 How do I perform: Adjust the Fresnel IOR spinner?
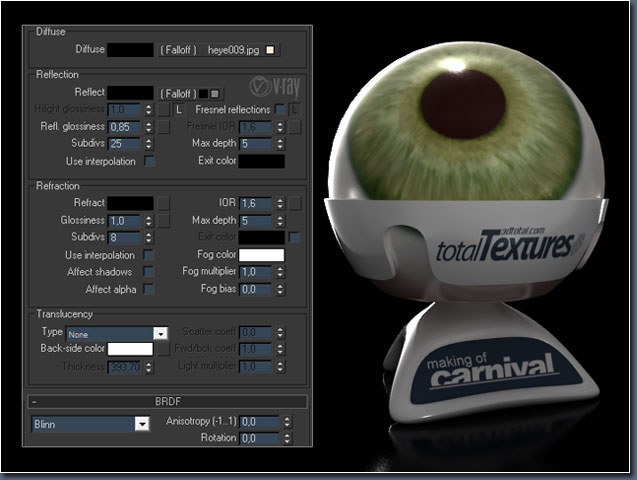point(280,127)
